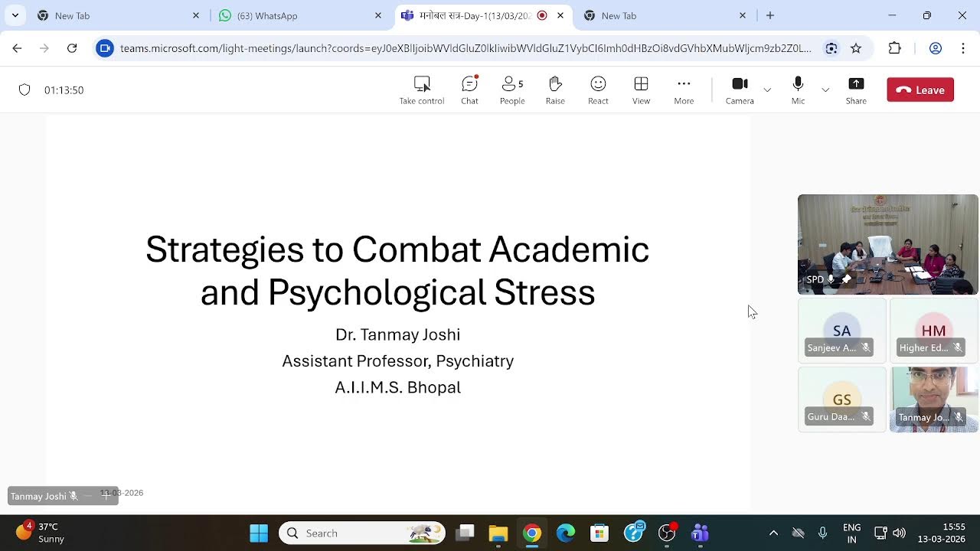The height and width of the screenshot is (551, 980).
Task: Raise your hand in the meeting
Action: [555, 90]
